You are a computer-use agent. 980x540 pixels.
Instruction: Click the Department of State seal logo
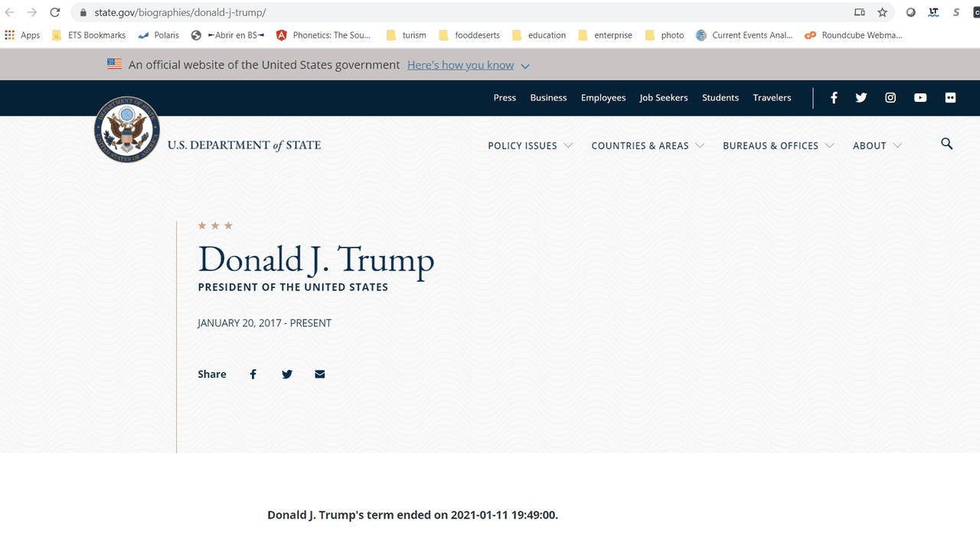pyautogui.click(x=127, y=129)
